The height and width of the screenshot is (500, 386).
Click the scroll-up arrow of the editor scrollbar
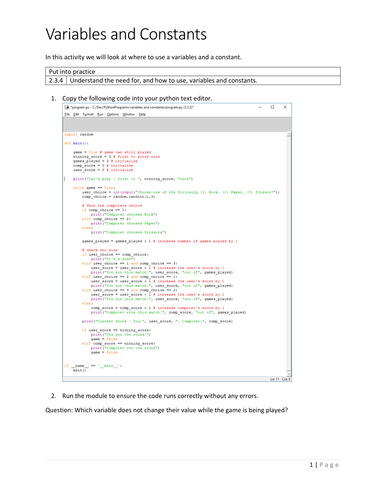[x=289, y=134]
